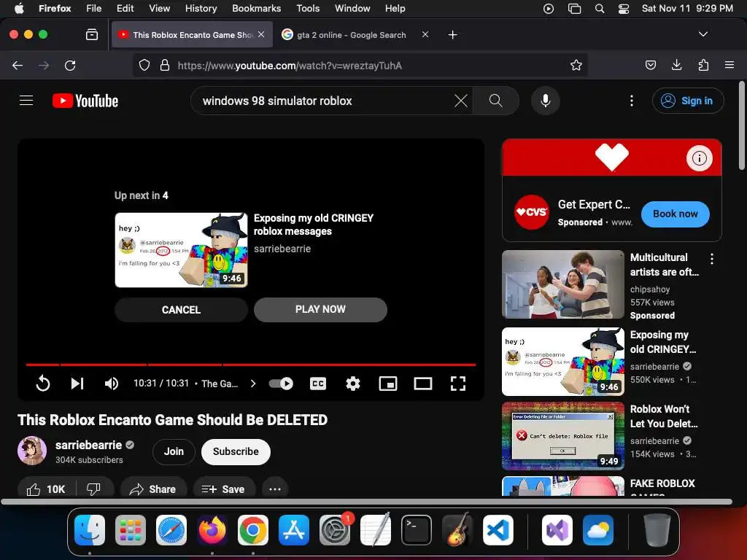This screenshot has width=747, height=560.
Task: Go back to the previous page
Action: (18, 65)
